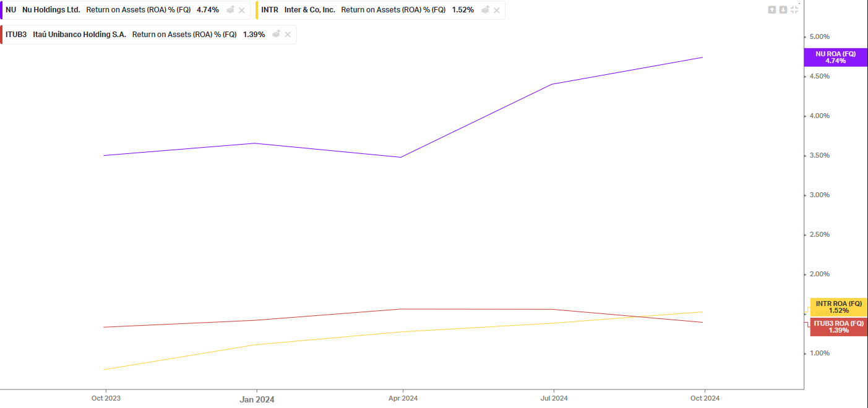
Task: Click the red ITUB3 ROA (FQ) axis label
Action: (x=838, y=327)
